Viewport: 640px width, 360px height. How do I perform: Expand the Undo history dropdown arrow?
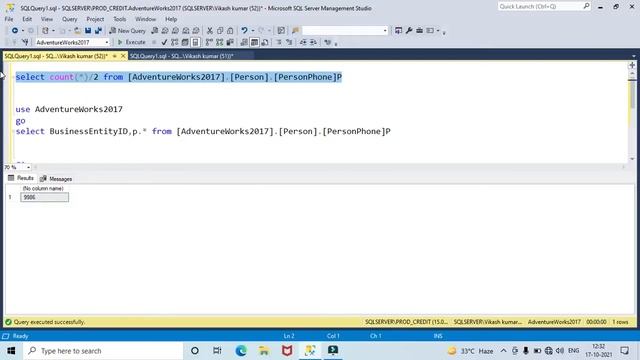pos(253,31)
